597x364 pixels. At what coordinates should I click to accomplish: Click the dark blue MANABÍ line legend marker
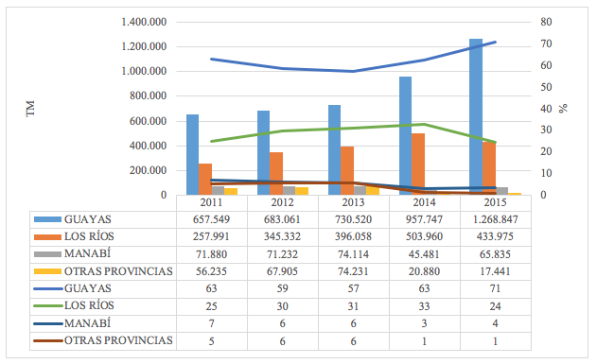[48, 323]
